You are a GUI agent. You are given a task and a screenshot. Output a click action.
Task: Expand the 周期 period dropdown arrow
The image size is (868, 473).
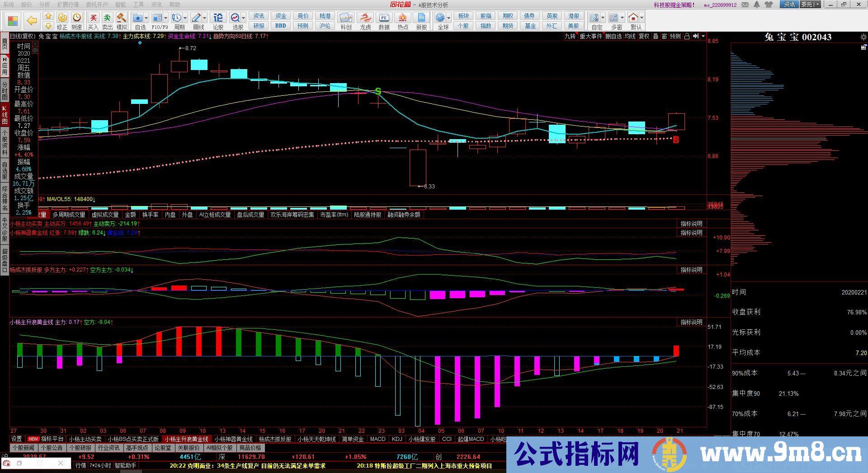coord(186,18)
